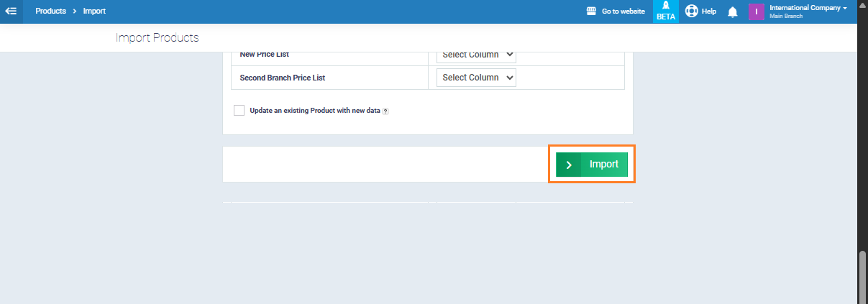Click the Help lifebuoy icon
This screenshot has width=868, height=304.
[x=692, y=11]
